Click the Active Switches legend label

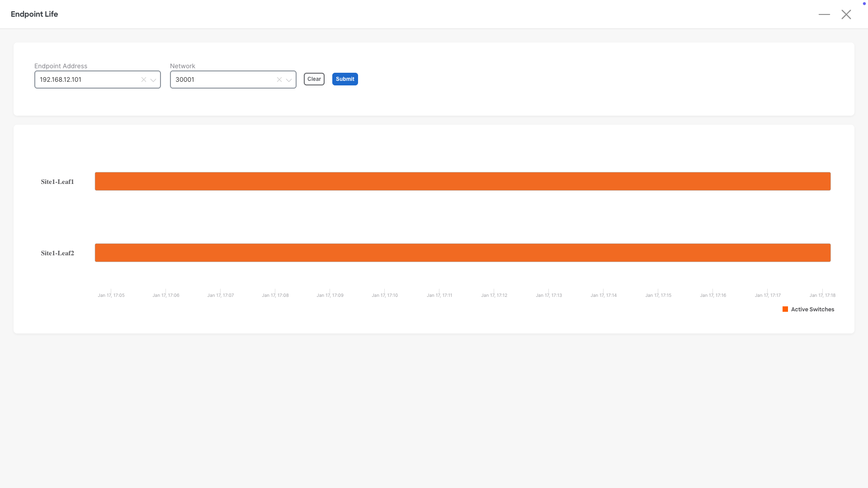[812, 310]
